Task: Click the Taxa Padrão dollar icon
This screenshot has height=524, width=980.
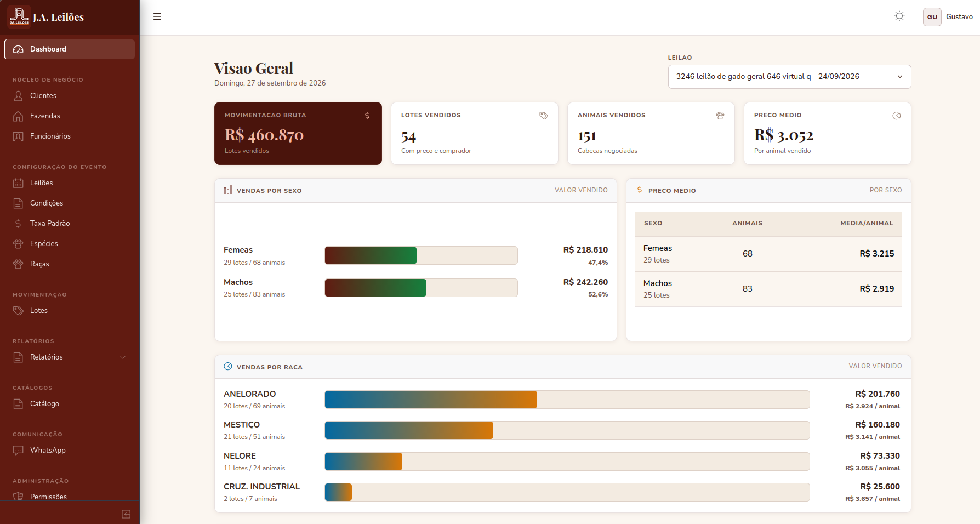Action: click(x=18, y=224)
